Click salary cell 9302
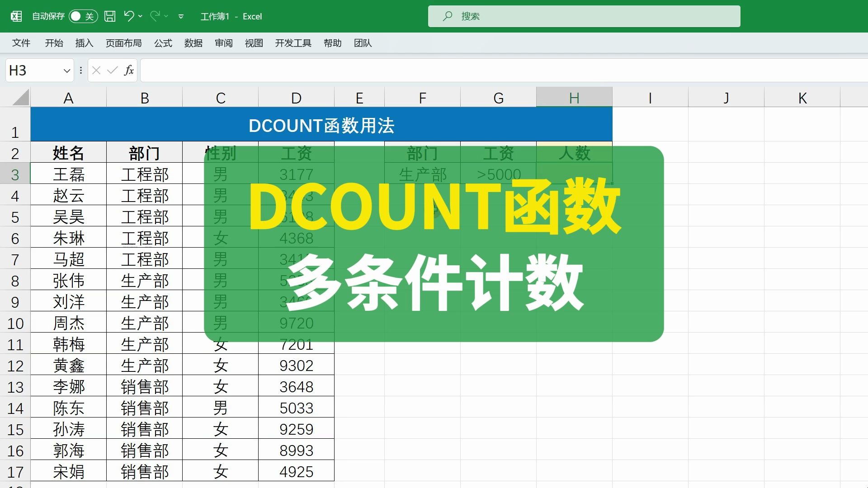Image resolution: width=868 pixels, height=488 pixels. [296, 365]
